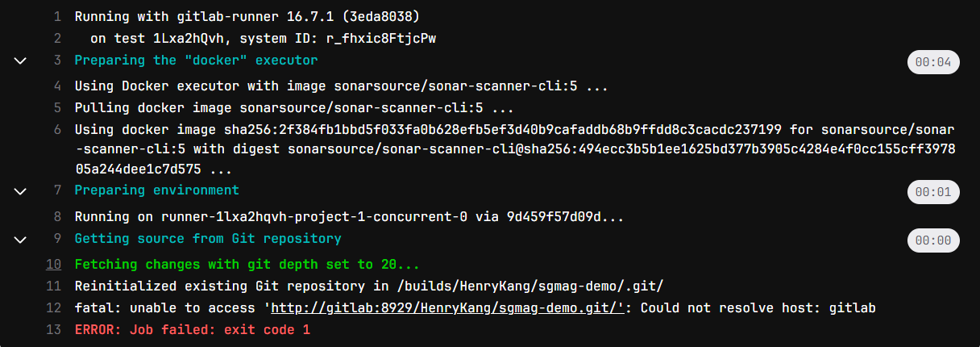
Task: Click the Preparing environment section header text
Action: (x=156, y=190)
